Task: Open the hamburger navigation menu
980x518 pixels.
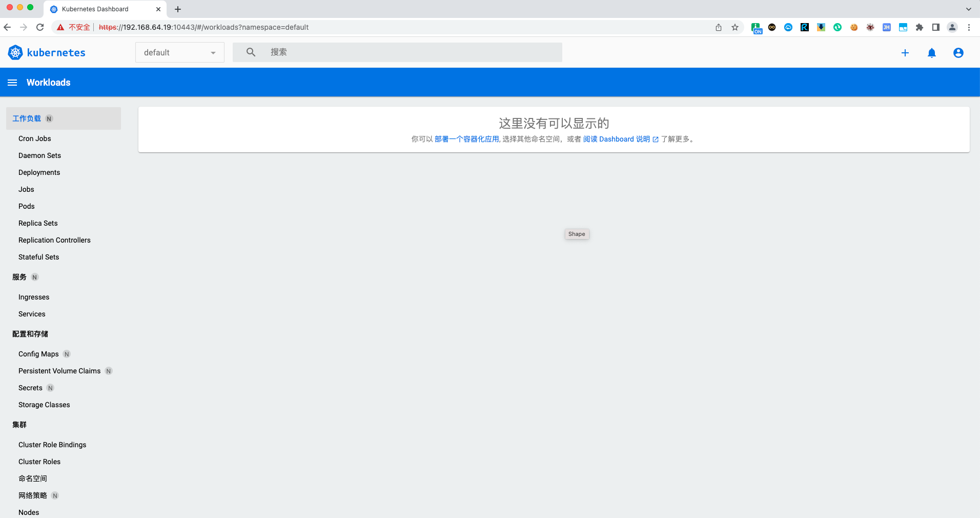Action: coord(12,83)
